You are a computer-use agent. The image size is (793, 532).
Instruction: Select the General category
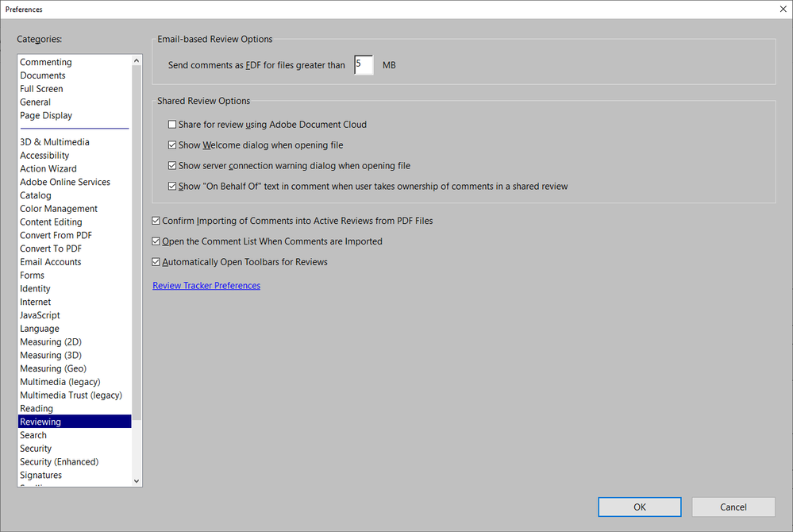36,102
